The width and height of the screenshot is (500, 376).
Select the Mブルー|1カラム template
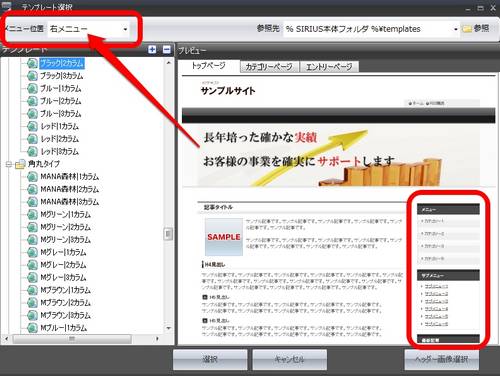point(64,328)
